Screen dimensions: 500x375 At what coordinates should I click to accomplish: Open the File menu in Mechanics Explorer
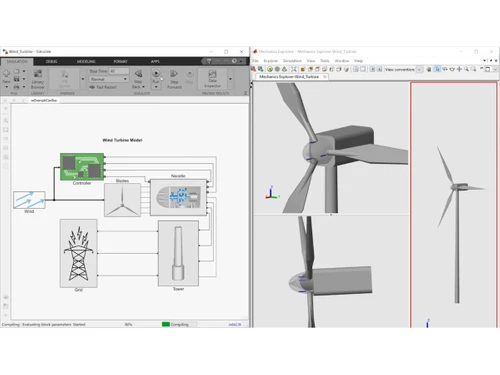(255, 61)
